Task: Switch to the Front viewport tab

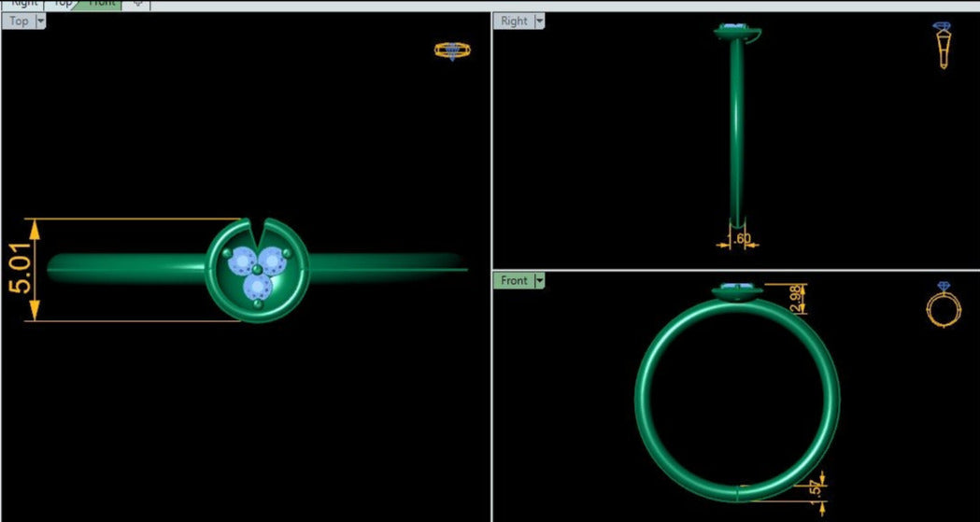Action: [x=102, y=4]
